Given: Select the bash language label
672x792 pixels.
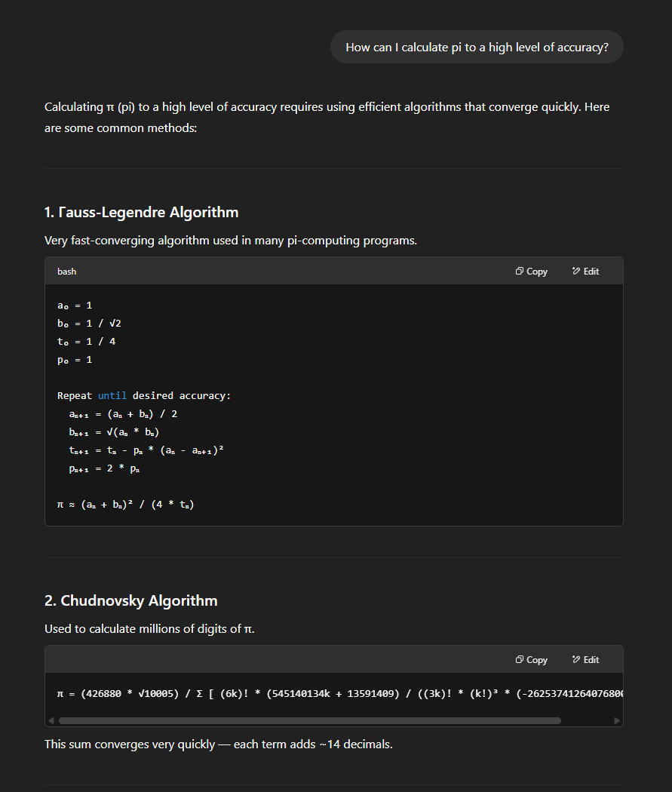Looking at the screenshot, I should [x=66, y=271].
